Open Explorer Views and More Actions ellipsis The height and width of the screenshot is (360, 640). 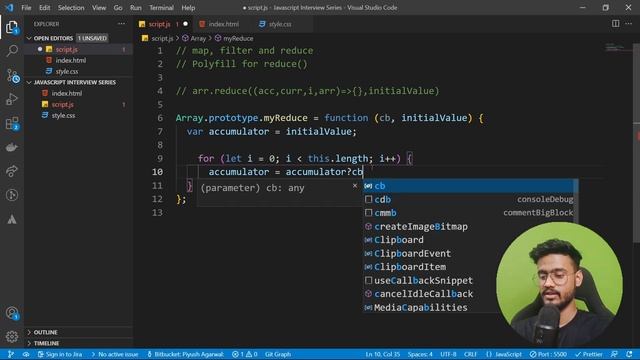pos(121,24)
